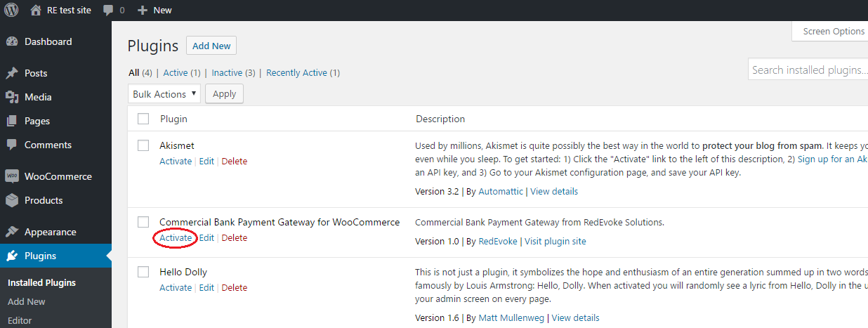Select Add New in Plugins submenu
Viewport: 868px width, 328px height.
[26, 301]
